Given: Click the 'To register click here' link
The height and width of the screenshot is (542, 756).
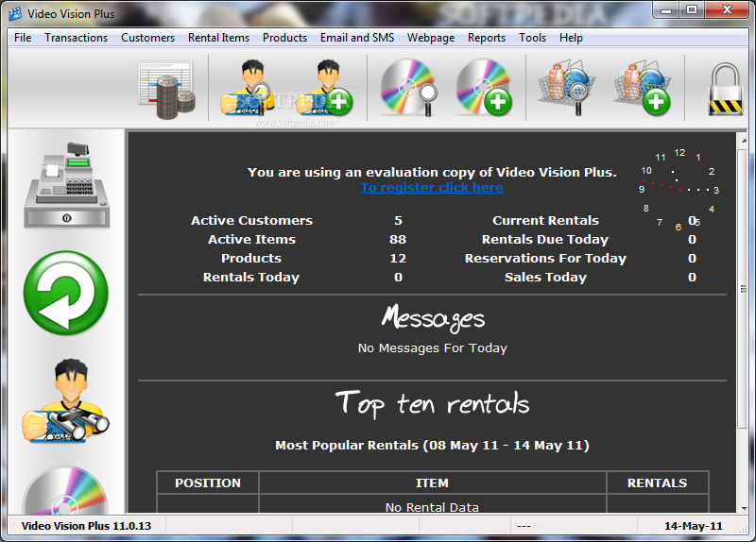Looking at the screenshot, I should (432, 187).
